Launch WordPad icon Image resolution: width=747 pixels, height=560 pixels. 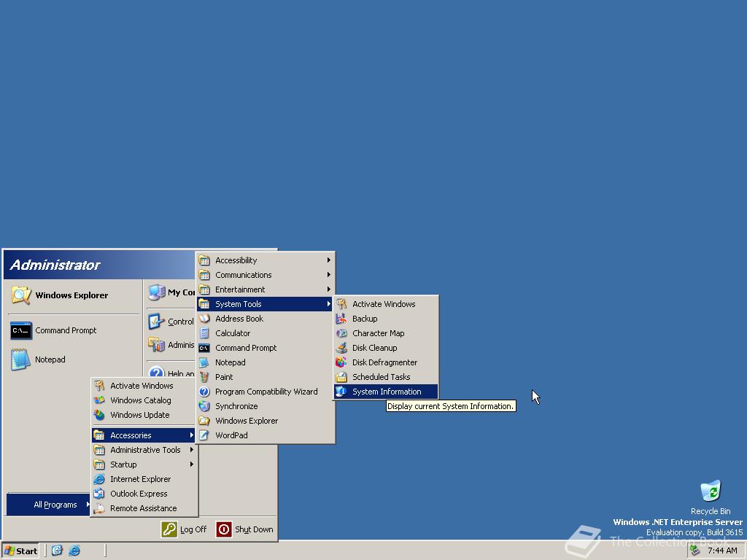(x=204, y=435)
